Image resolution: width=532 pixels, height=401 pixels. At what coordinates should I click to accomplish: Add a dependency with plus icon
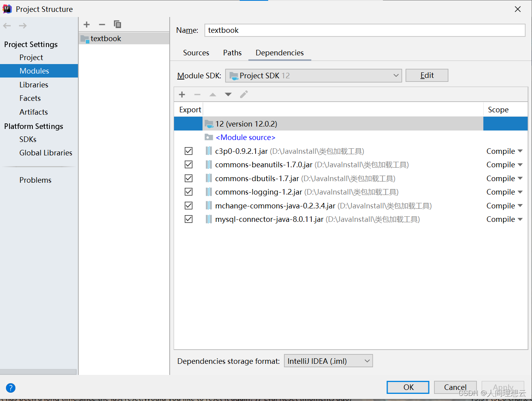[182, 95]
